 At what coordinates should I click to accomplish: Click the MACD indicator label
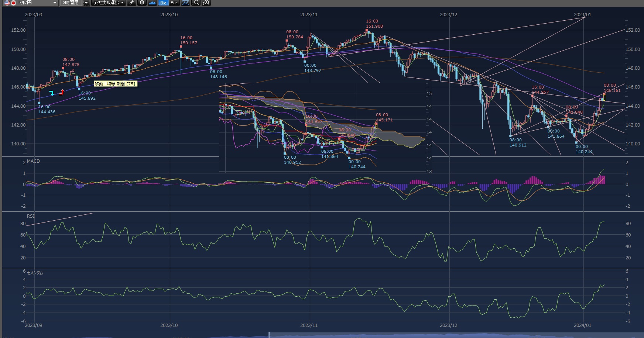tap(33, 161)
